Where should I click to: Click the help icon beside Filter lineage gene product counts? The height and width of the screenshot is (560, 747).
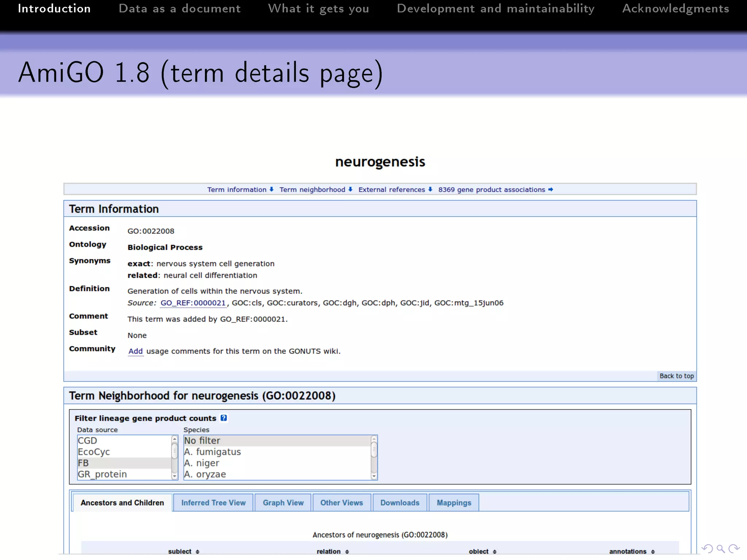pos(224,418)
